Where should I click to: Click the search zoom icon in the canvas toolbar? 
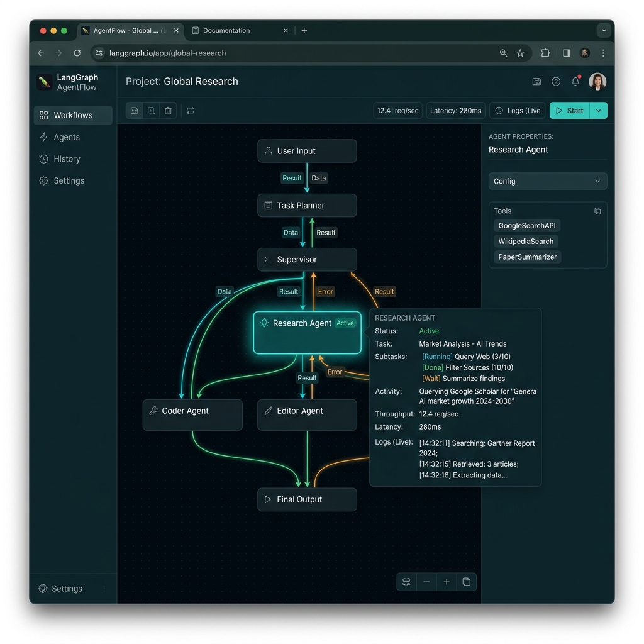click(151, 111)
